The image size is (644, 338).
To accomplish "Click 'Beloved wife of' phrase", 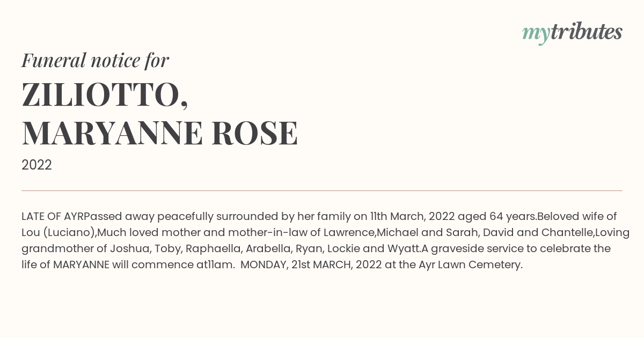I will pos(577,217).
